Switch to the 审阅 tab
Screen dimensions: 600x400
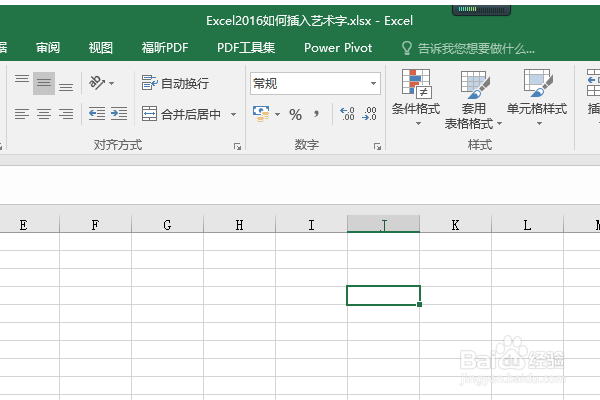pos(48,48)
